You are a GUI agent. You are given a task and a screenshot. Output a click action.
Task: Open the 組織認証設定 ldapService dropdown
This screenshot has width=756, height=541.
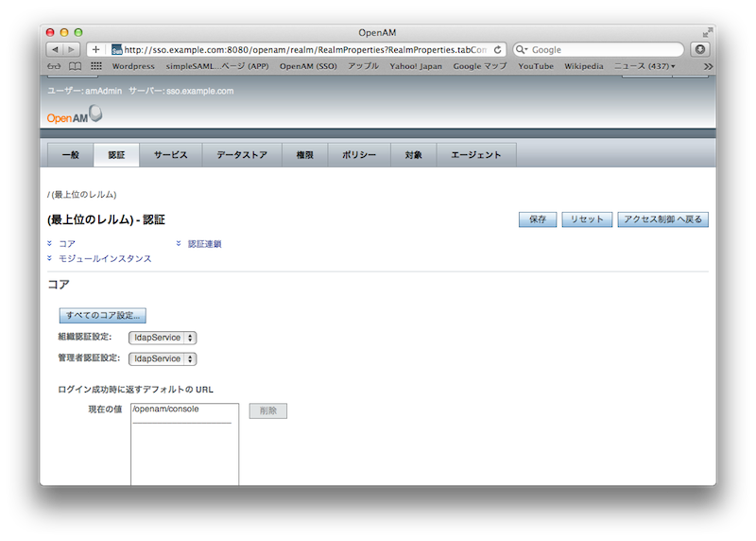(163, 338)
